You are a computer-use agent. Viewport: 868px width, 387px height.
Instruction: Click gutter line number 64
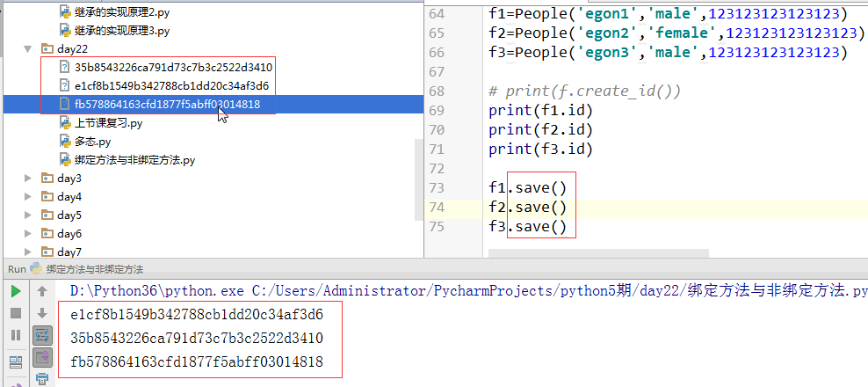tap(437, 14)
